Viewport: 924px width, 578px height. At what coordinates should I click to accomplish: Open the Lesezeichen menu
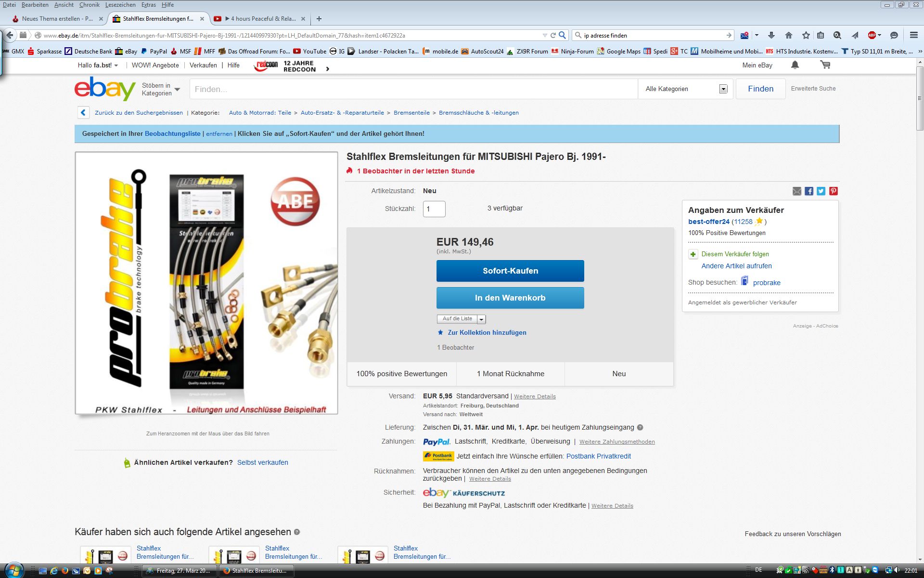(120, 5)
